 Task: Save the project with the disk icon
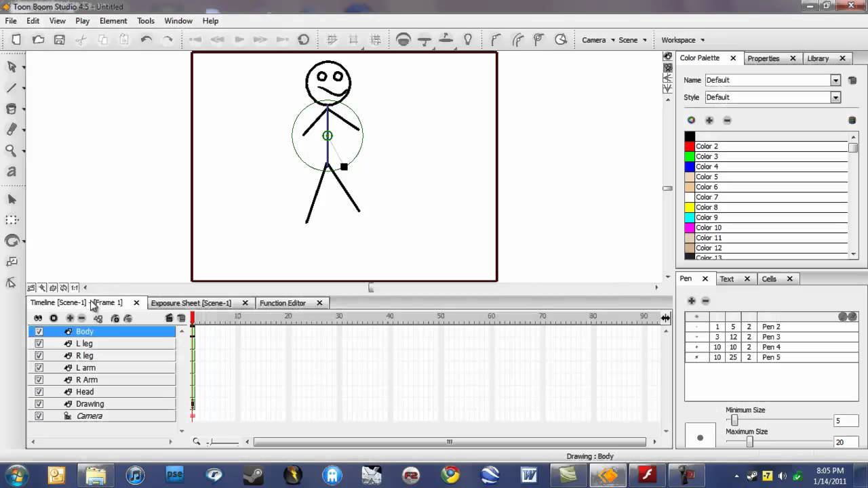[x=60, y=40]
